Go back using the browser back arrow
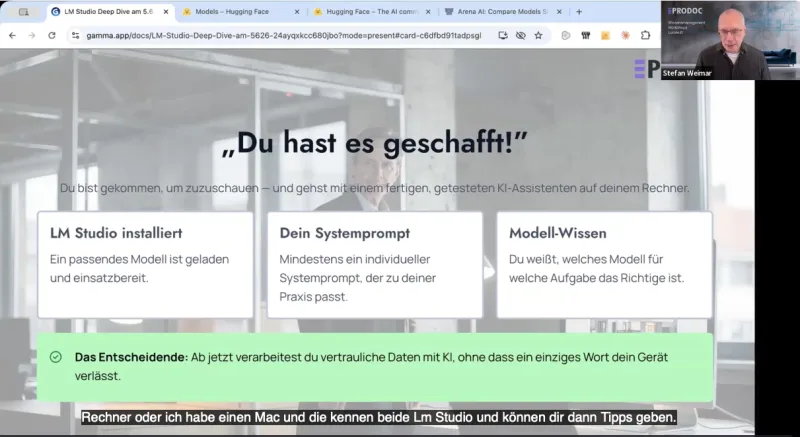This screenshot has width=800, height=437. [12, 35]
